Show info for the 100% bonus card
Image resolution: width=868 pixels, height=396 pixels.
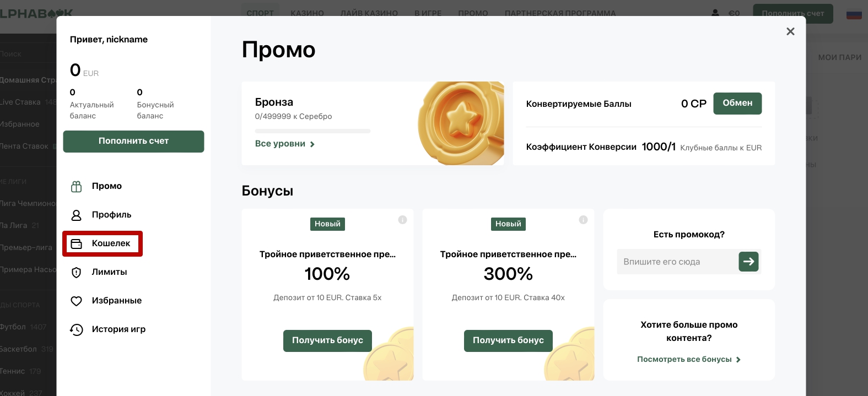point(402,220)
